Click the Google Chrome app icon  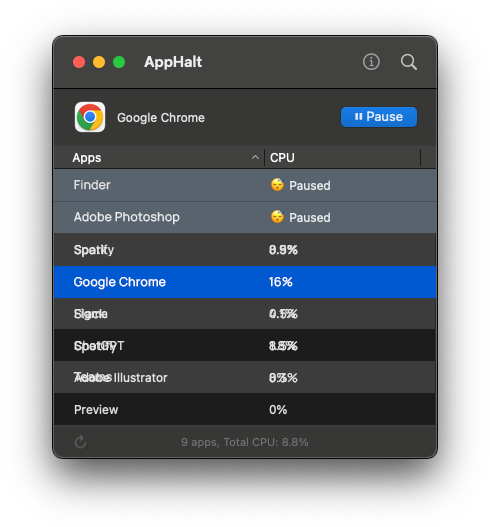(90, 117)
